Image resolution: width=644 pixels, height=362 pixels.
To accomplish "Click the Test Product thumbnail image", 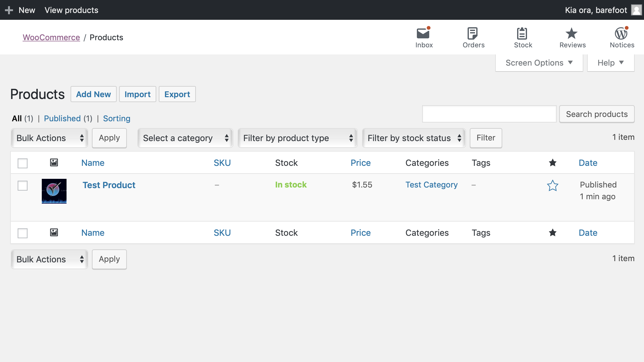I will pos(54,191).
